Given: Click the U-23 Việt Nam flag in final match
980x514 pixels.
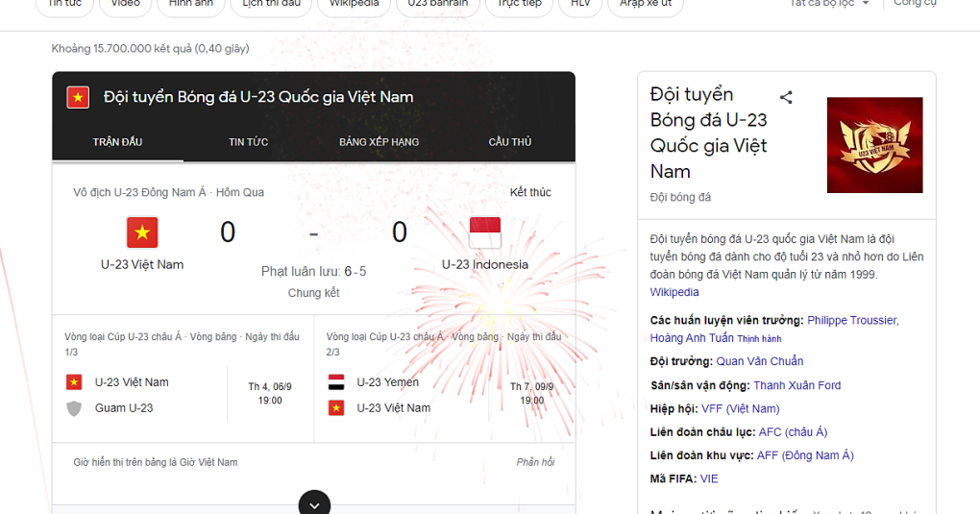Looking at the screenshot, I should [x=142, y=233].
